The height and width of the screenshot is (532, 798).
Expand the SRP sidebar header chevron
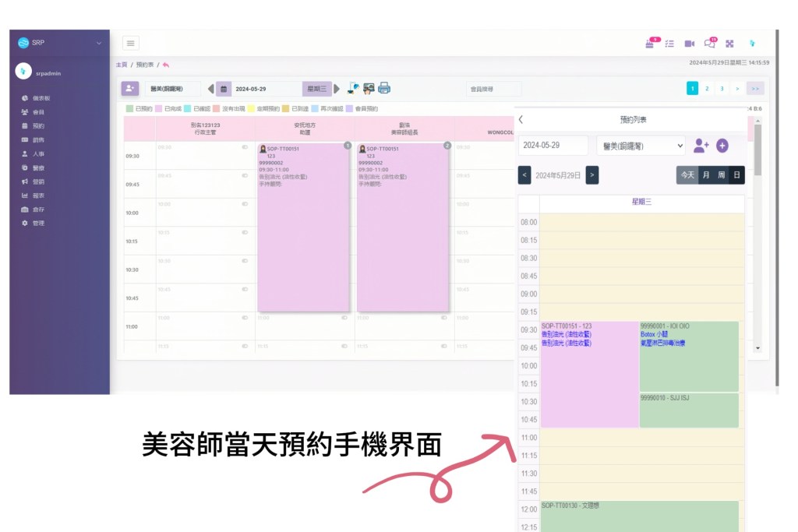click(x=99, y=43)
